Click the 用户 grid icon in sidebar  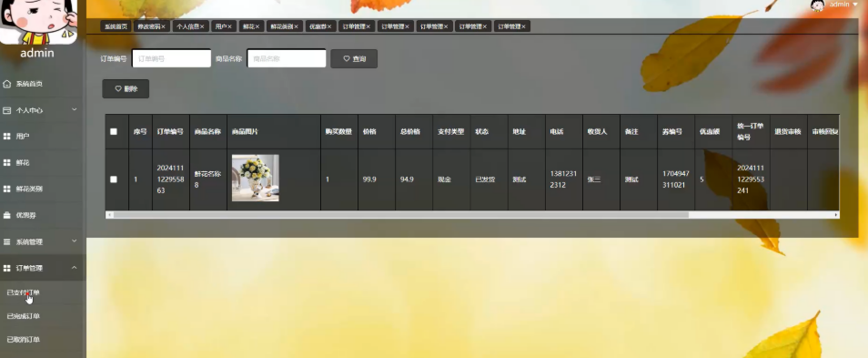(7, 137)
